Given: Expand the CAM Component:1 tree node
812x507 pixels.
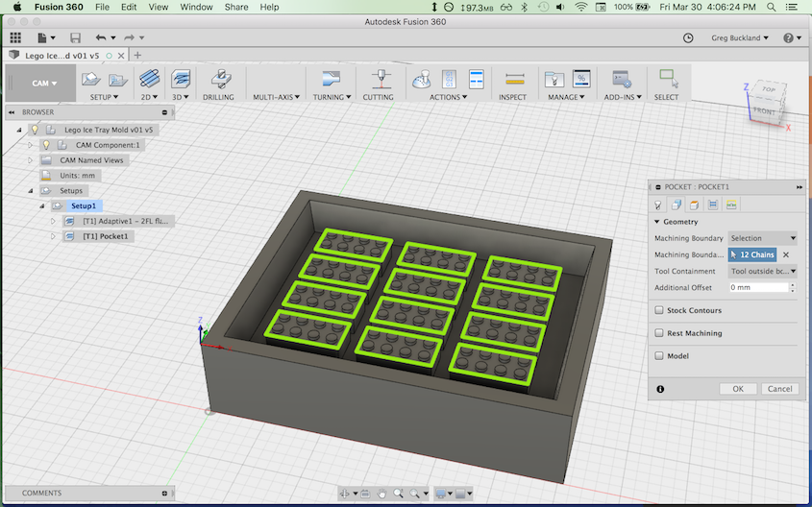Looking at the screenshot, I should coord(30,145).
